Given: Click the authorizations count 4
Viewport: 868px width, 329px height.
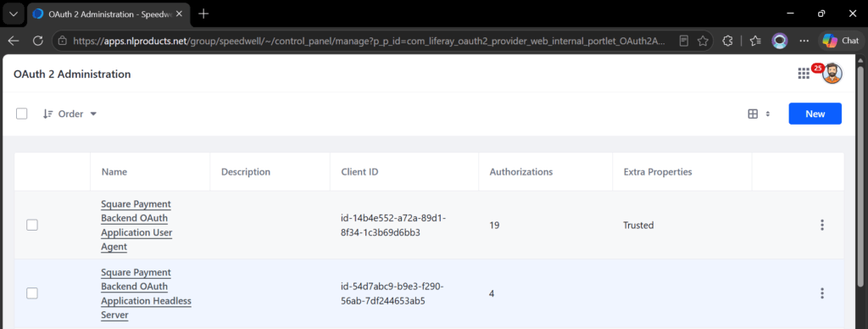Looking at the screenshot, I should (492, 294).
